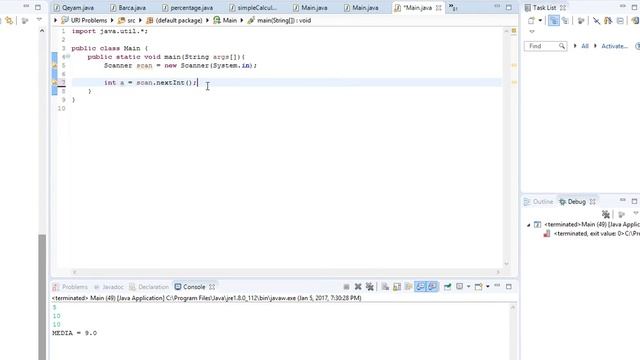Click the search magnifier in the Find field

(562, 46)
